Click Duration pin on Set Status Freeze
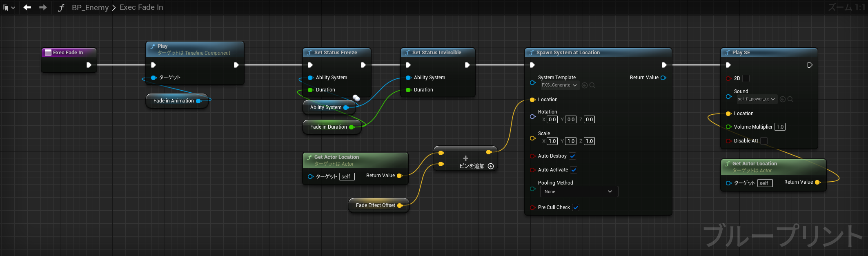This screenshot has height=256, width=868. (310, 90)
